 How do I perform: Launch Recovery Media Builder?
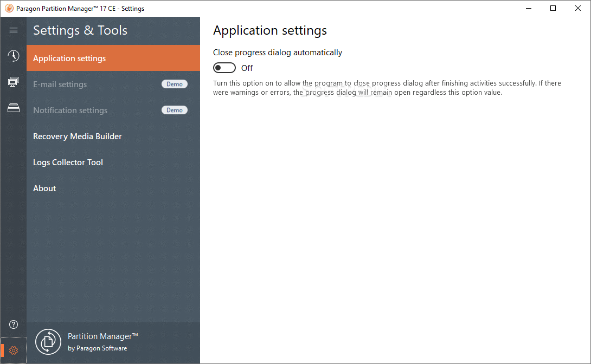tap(77, 136)
